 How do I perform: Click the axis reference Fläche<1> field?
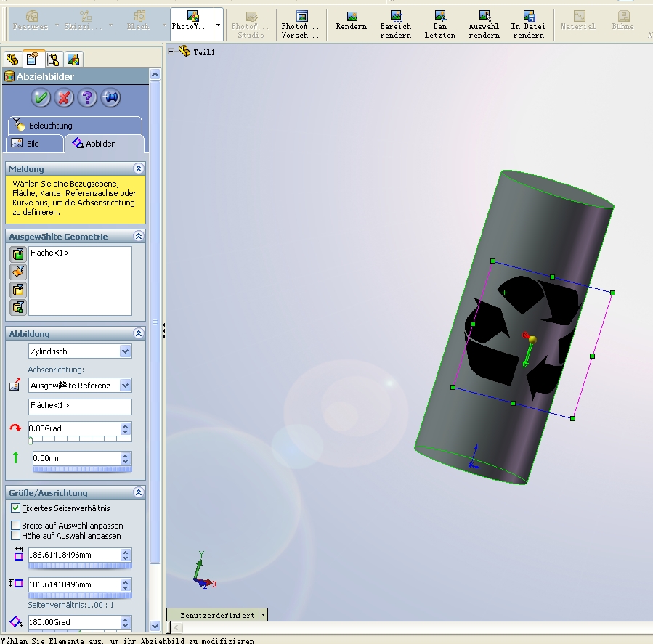pos(80,407)
